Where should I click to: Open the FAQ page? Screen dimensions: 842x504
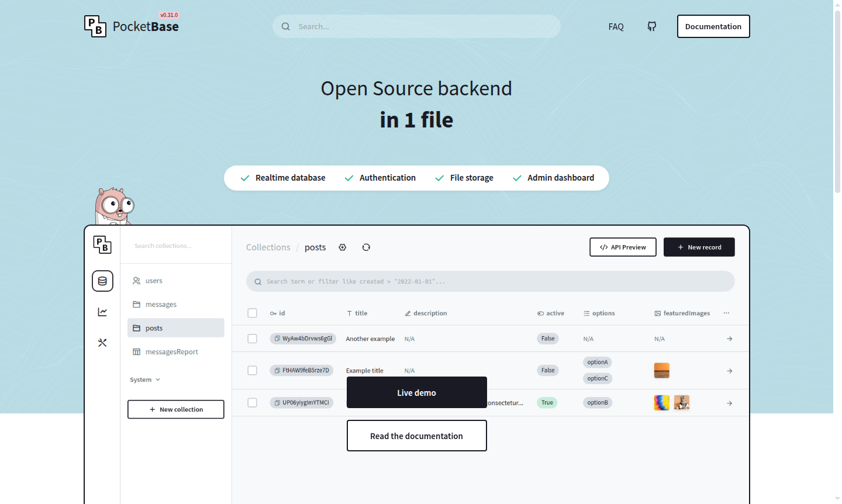point(616,27)
